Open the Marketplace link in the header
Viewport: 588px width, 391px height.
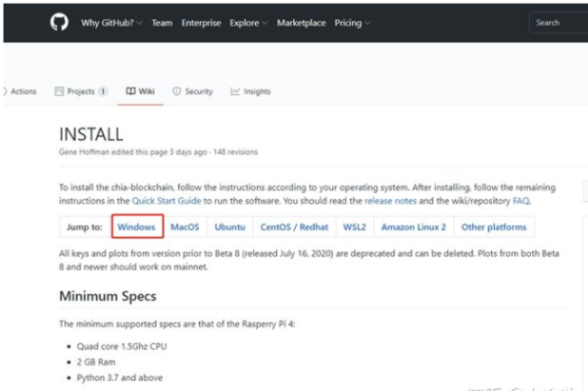tap(302, 23)
